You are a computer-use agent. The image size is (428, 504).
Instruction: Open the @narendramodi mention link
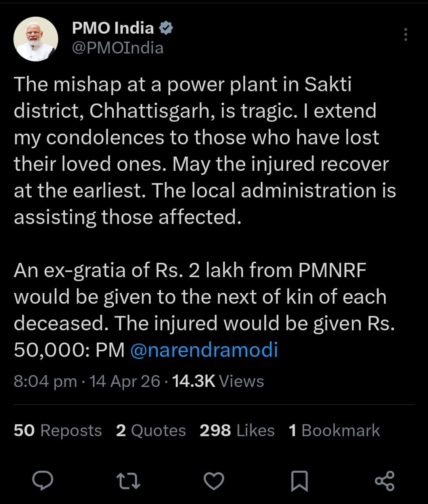[x=204, y=350]
